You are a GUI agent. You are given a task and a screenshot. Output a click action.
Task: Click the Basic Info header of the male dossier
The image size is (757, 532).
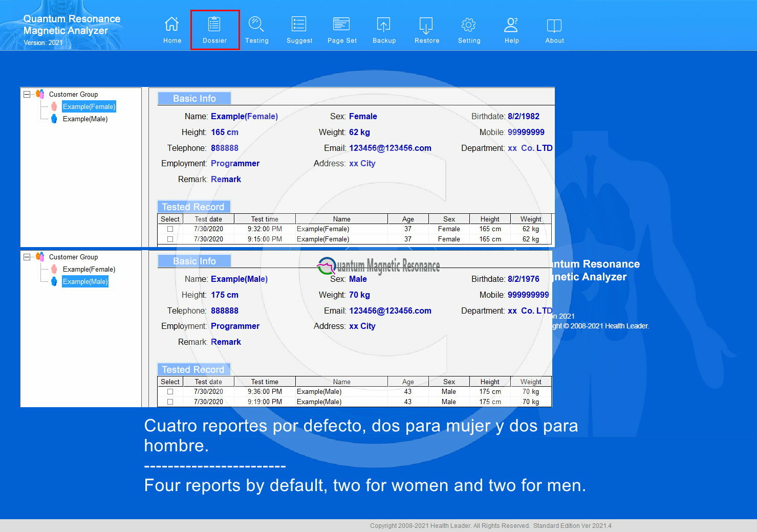(x=194, y=261)
